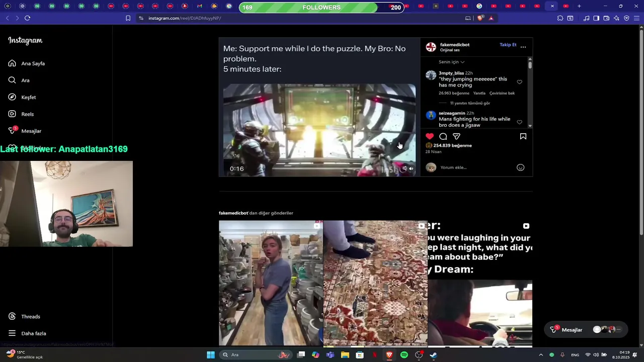Go to the Reels section
This screenshot has width=644, height=362.
[21, 114]
